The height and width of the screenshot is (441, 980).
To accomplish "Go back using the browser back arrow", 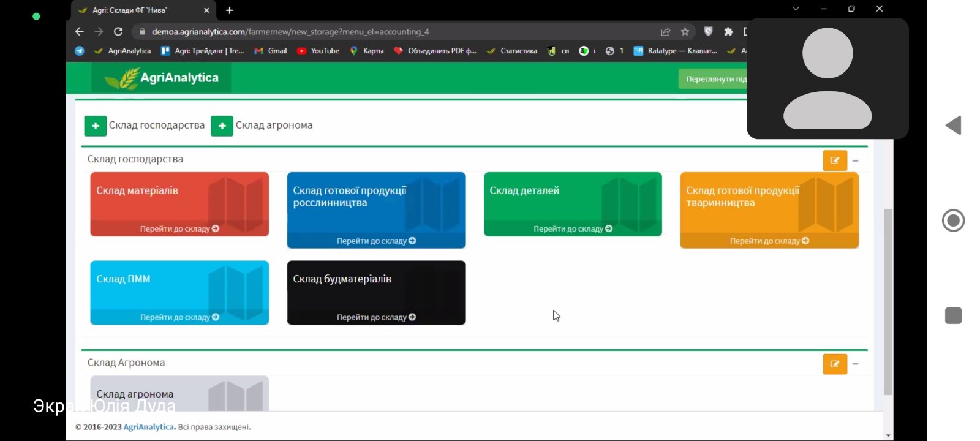I will coord(80,31).
